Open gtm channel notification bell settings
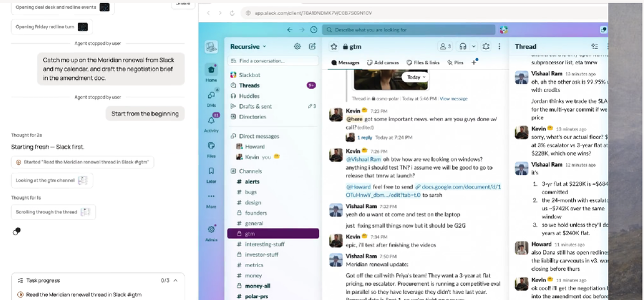The width and height of the screenshot is (644, 300). tap(486, 46)
